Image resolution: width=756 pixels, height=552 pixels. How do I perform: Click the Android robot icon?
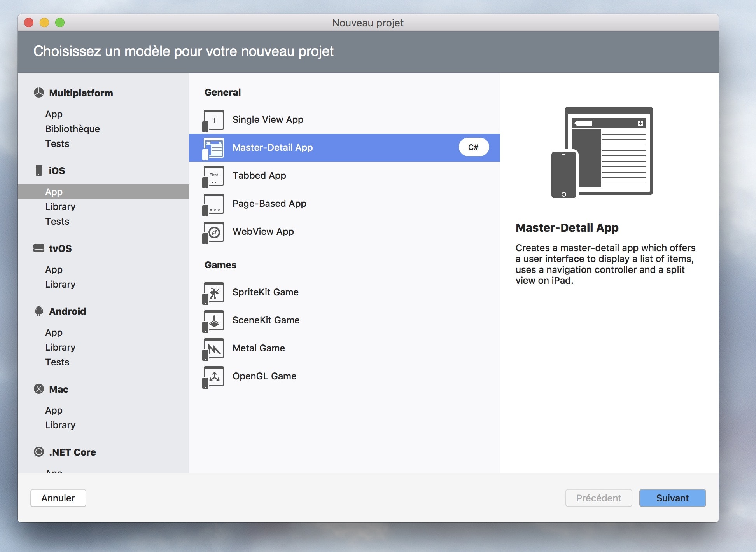(x=39, y=311)
